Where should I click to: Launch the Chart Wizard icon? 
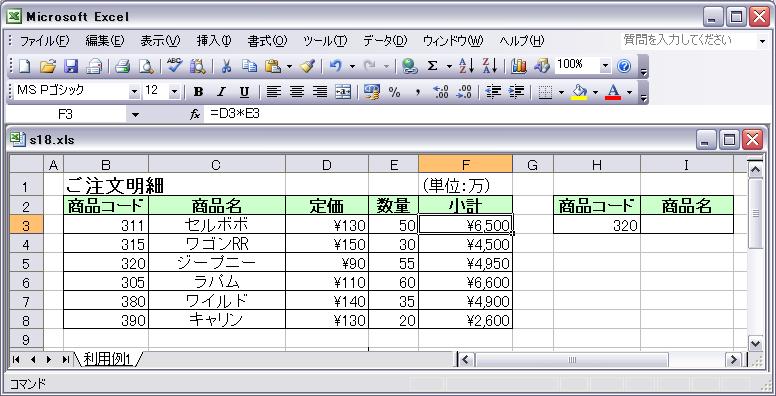point(519,66)
